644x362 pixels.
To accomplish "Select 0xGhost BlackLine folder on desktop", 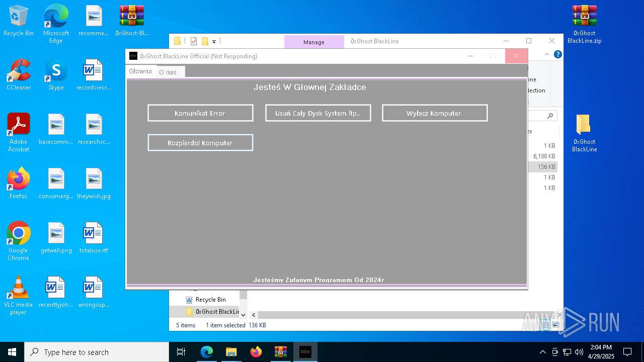I will tap(584, 133).
